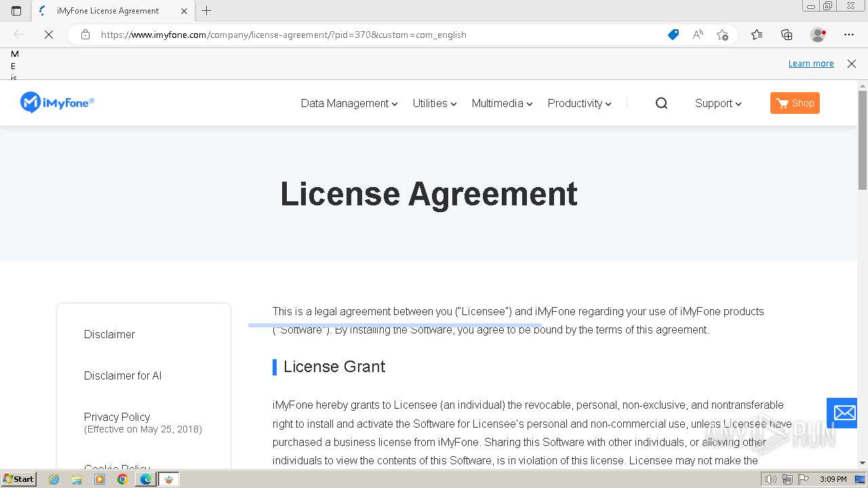Launch Google Chrome from taskbar
The image size is (868, 488).
123,479
